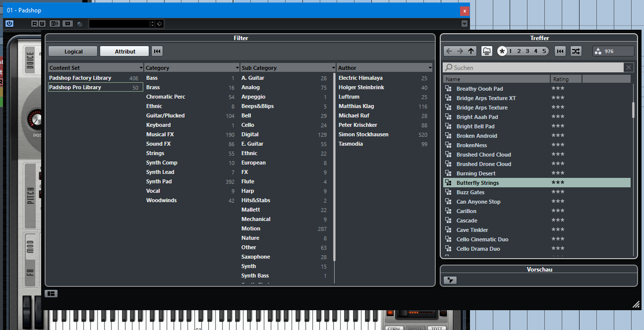This screenshot has height=330, width=644.
Task: Go back with the left arrow in Treffer
Action: [x=449, y=51]
